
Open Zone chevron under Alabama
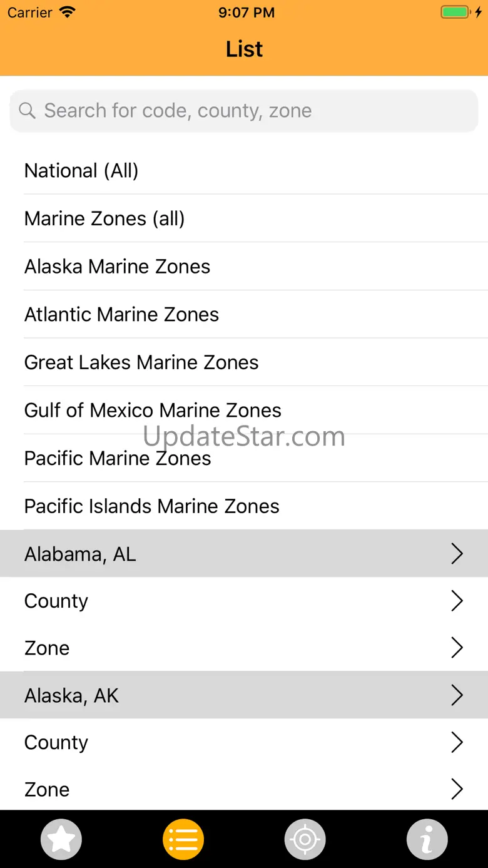457,648
